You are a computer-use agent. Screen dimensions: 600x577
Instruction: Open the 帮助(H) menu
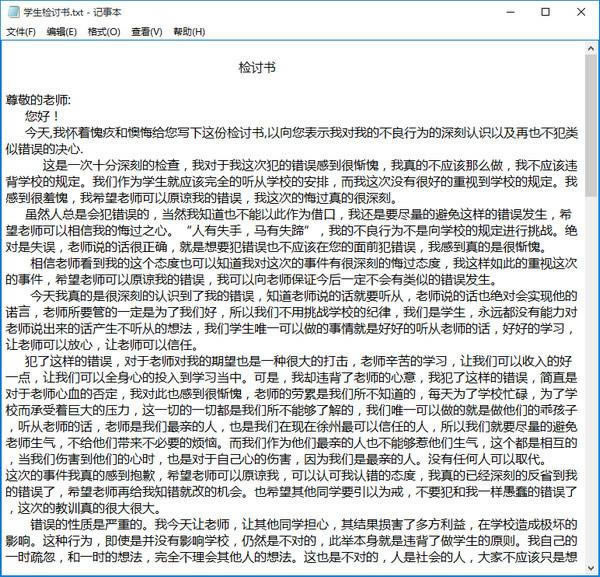(x=189, y=32)
